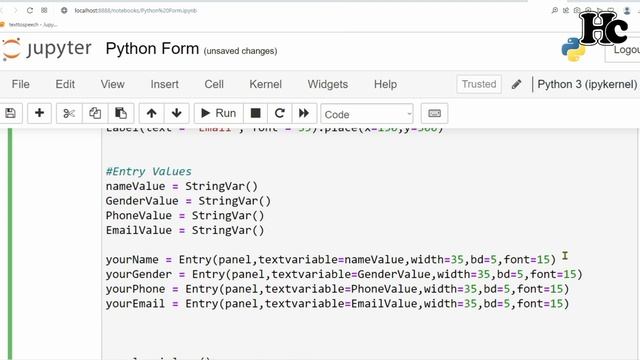Open the File menu
This screenshot has height=360, width=640.
[x=20, y=84]
